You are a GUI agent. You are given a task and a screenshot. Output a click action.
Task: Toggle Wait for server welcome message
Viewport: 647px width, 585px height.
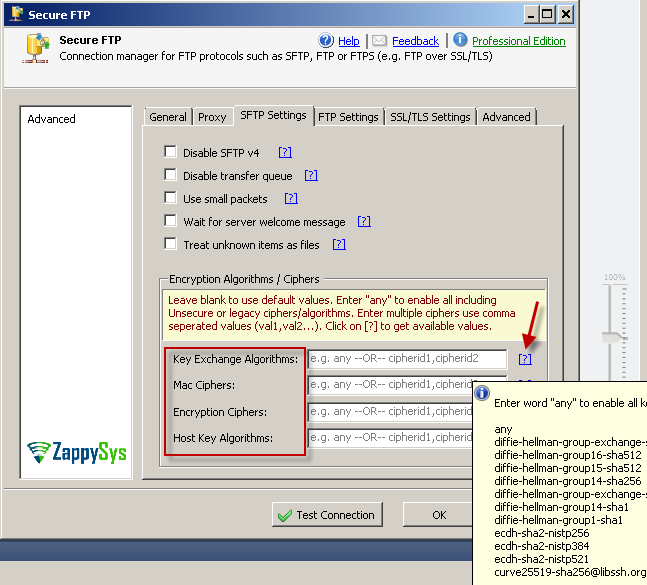tap(170, 221)
